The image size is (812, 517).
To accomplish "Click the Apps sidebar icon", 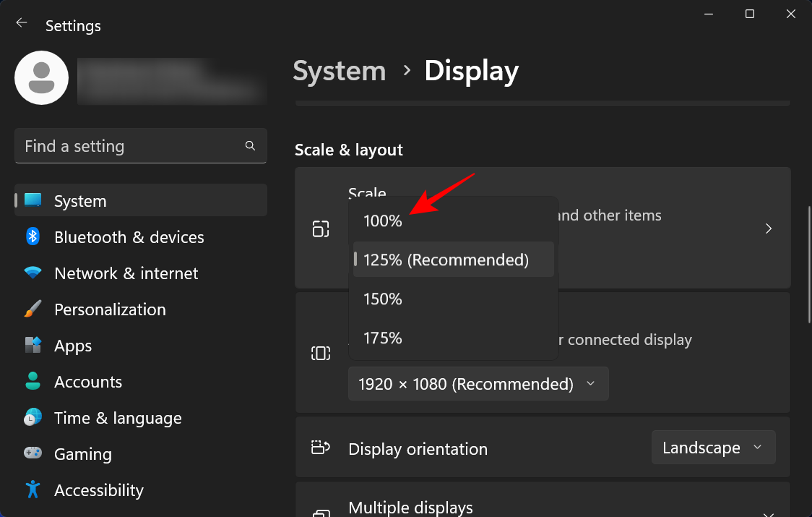I will (33, 346).
